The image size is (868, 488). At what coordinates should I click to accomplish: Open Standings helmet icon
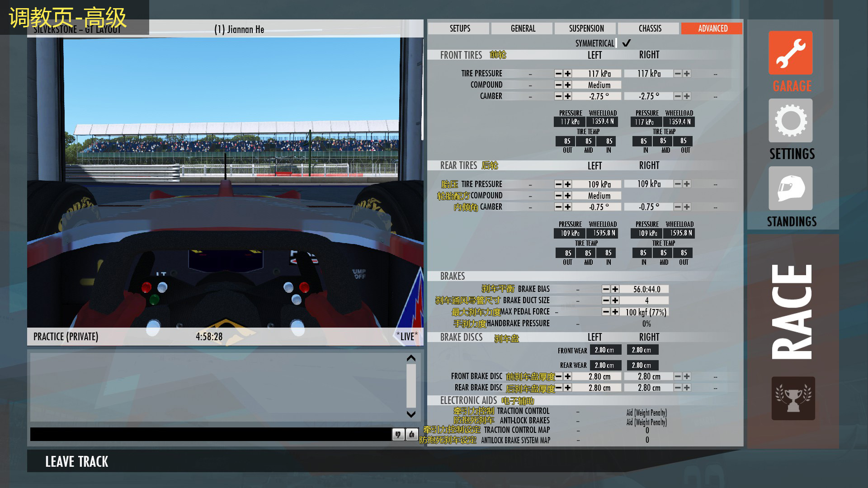[x=791, y=188]
